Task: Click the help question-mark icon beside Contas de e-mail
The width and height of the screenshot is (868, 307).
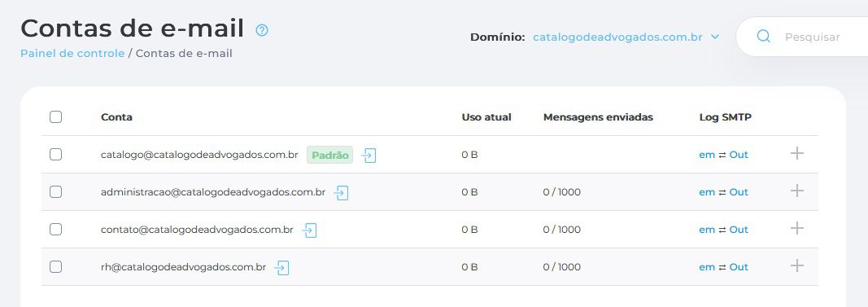Action: [262, 30]
